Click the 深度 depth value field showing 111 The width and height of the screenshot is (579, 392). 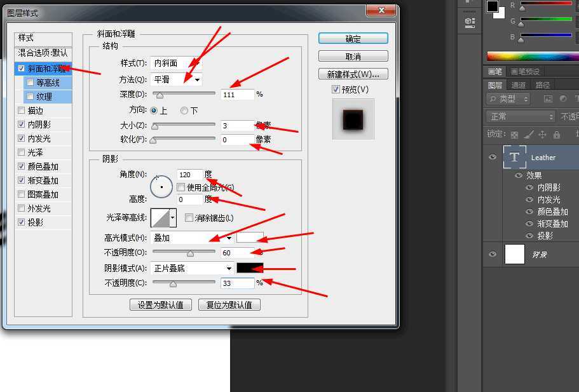tap(236, 94)
